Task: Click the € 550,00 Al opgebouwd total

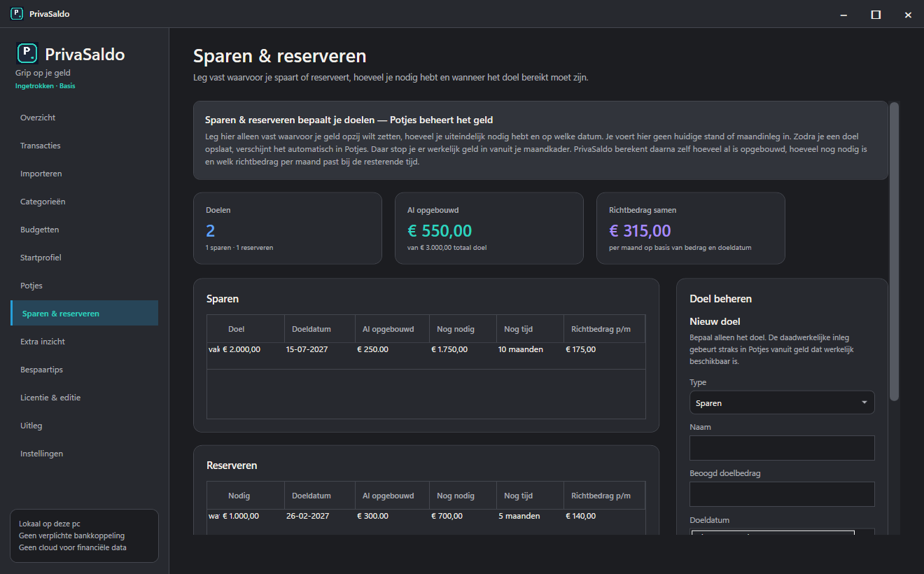Action: pyautogui.click(x=440, y=230)
